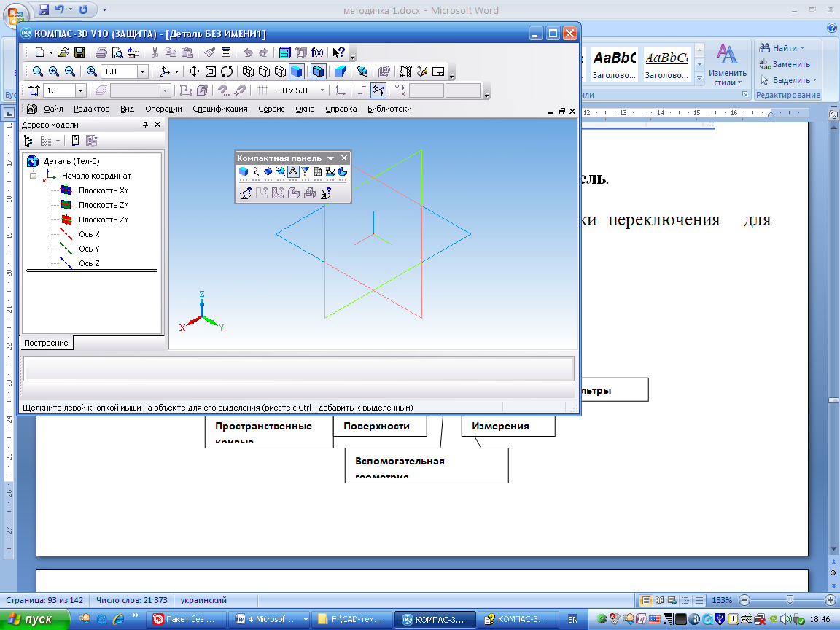
Task: Open model tree display options dropdown
Action: pos(58,141)
